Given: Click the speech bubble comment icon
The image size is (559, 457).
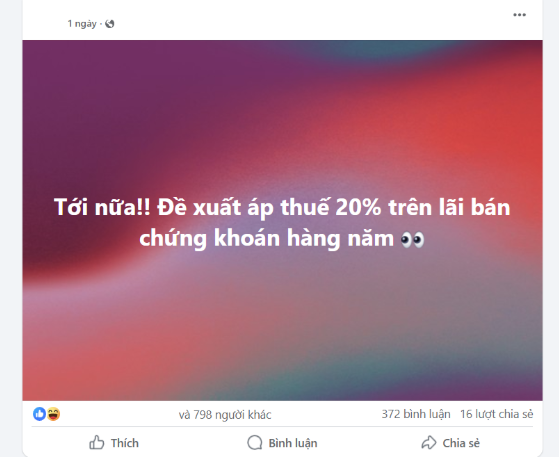Looking at the screenshot, I should pos(255,443).
